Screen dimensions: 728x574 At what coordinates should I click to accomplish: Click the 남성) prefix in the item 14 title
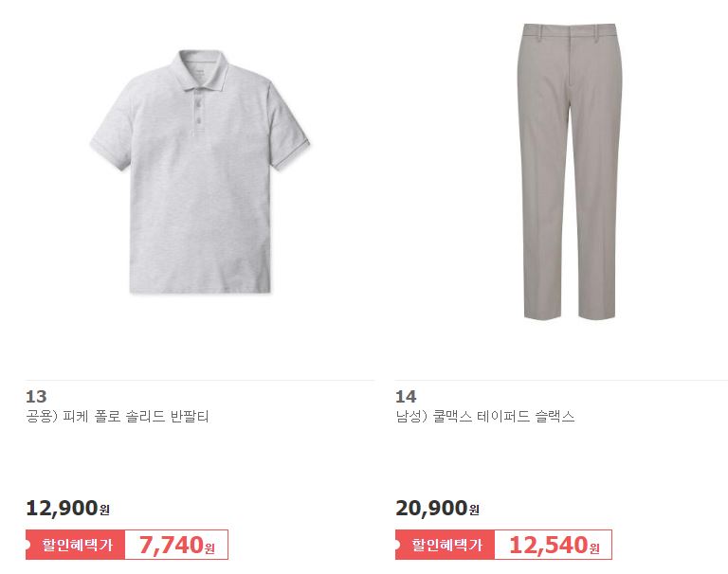point(411,416)
